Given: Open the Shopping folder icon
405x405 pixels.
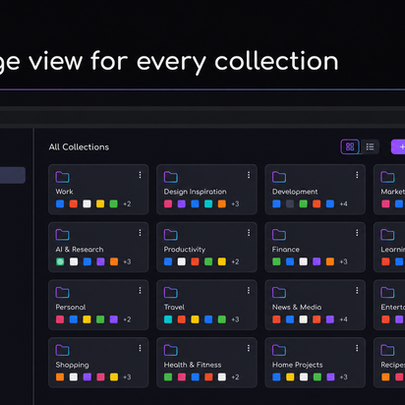Looking at the screenshot, I should tap(62, 350).
